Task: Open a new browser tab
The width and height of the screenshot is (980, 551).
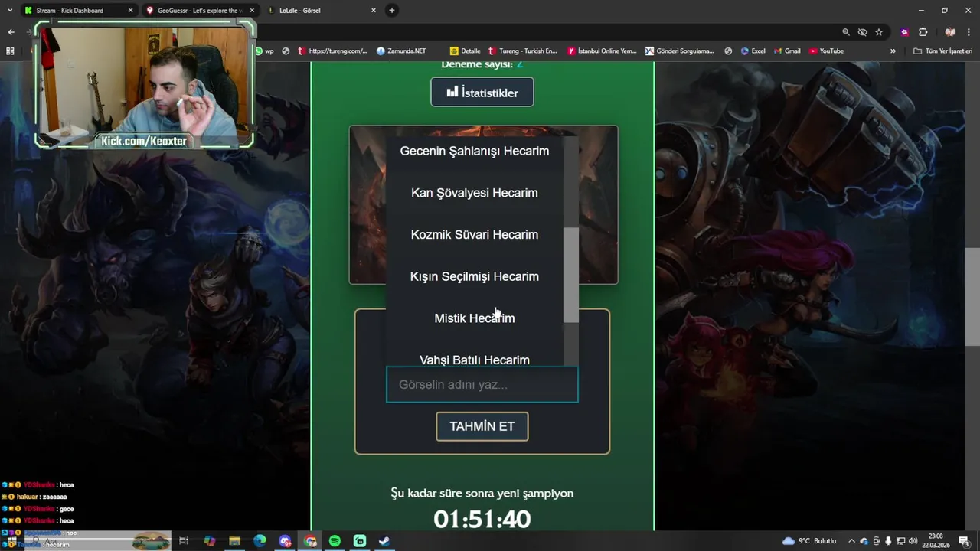Action: point(392,11)
